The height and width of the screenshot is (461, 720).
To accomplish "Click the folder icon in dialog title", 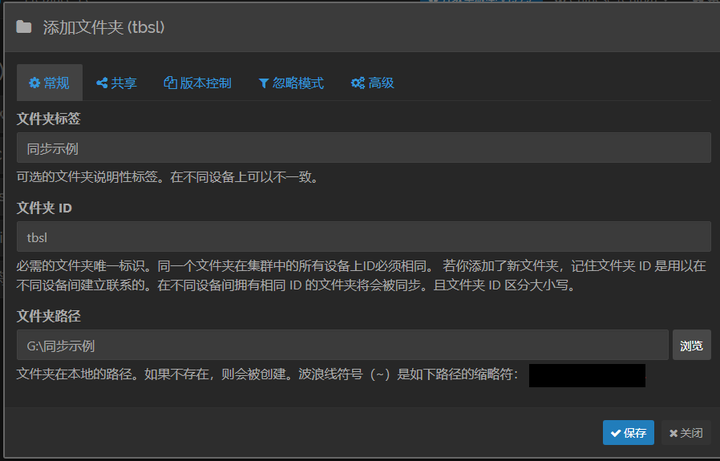I will (x=24, y=27).
